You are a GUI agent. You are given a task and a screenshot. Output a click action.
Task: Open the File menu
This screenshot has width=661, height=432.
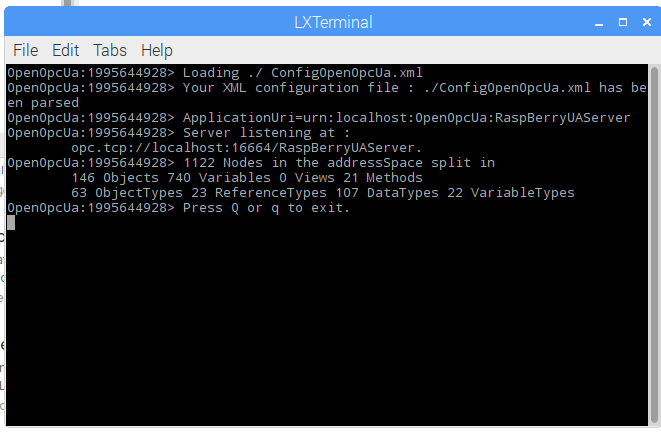point(26,51)
